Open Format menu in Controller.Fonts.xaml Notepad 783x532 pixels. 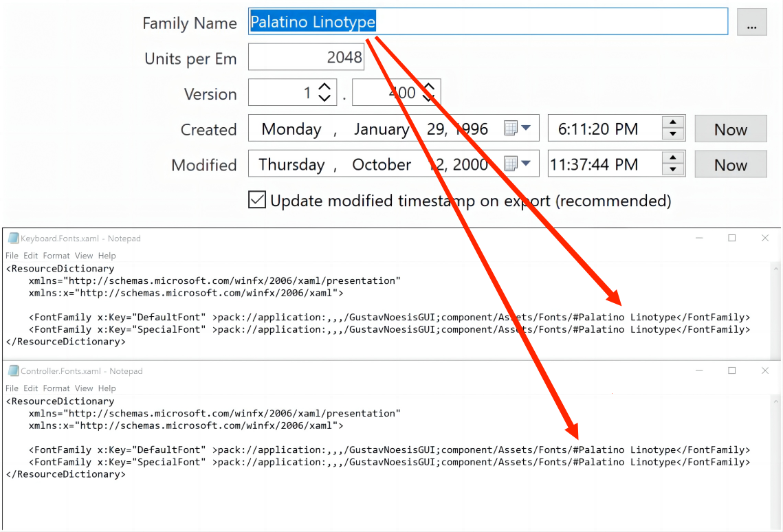tap(56, 388)
